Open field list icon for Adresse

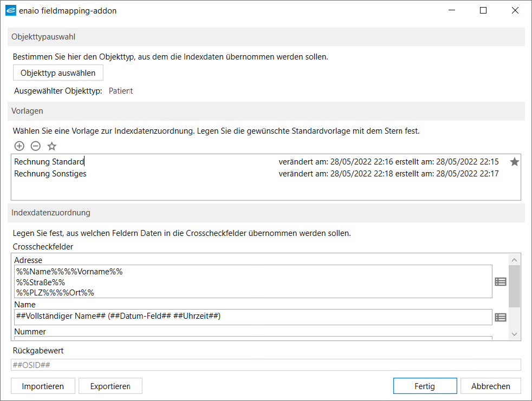(x=501, y=281)
